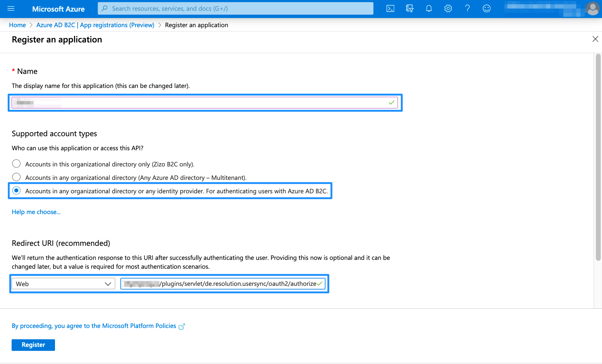Expand the Web platform type dropdown

63,284
